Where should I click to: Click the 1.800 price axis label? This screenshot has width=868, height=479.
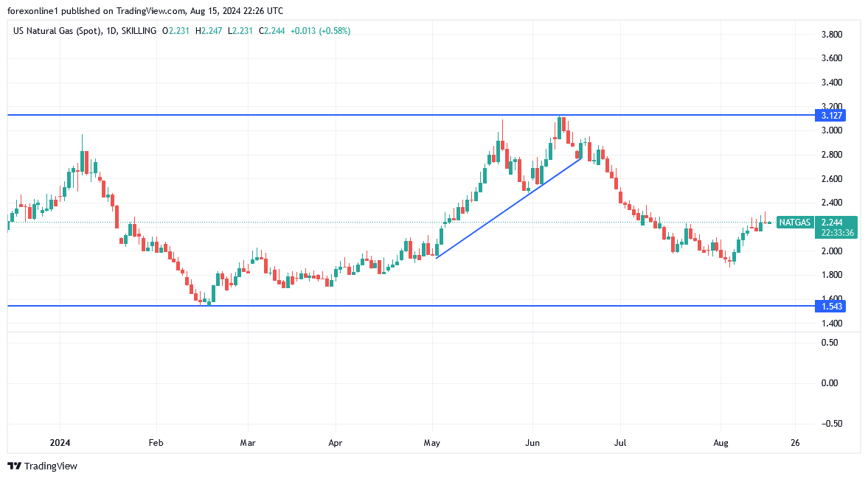tap(831, 275)
